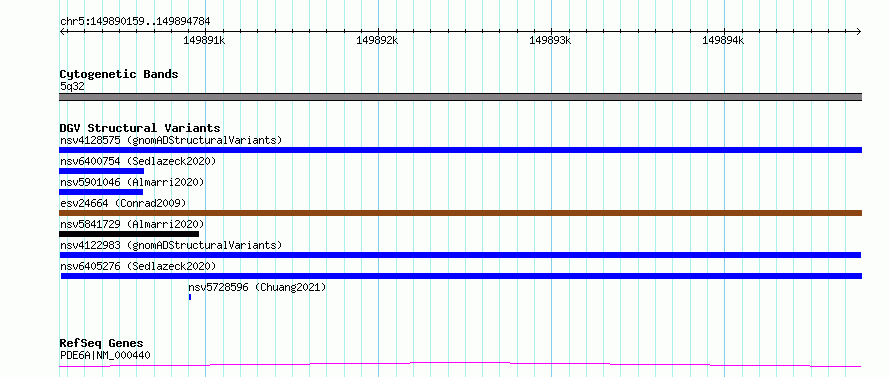Select the tiny blue nsv5728596 variant marker
The height and width of the screenshot is (377, 890).
[190, 297]
